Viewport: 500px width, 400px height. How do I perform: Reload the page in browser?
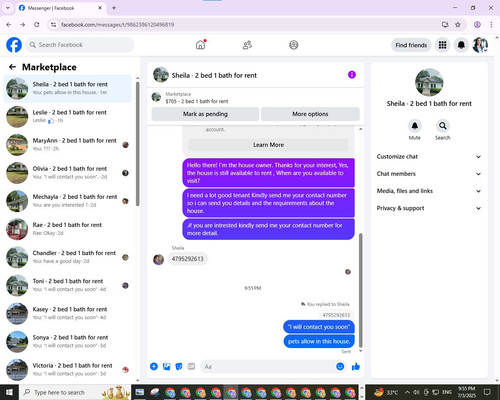point(37,24)
